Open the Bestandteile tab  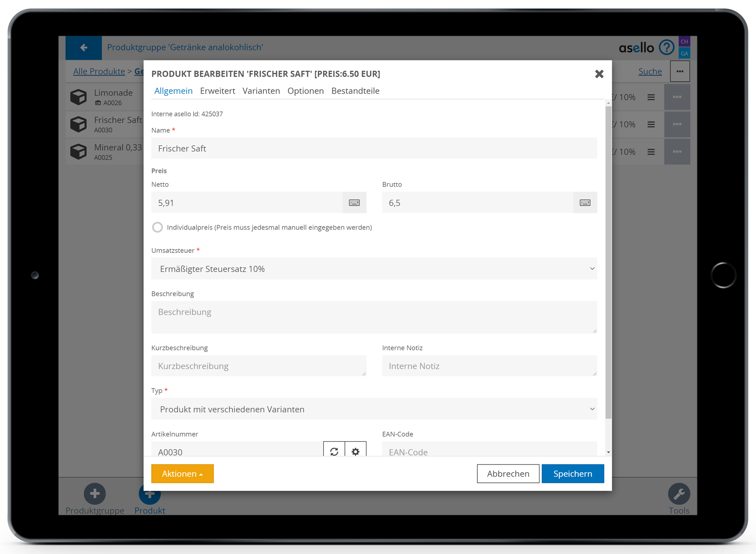[x=355, y=91]
